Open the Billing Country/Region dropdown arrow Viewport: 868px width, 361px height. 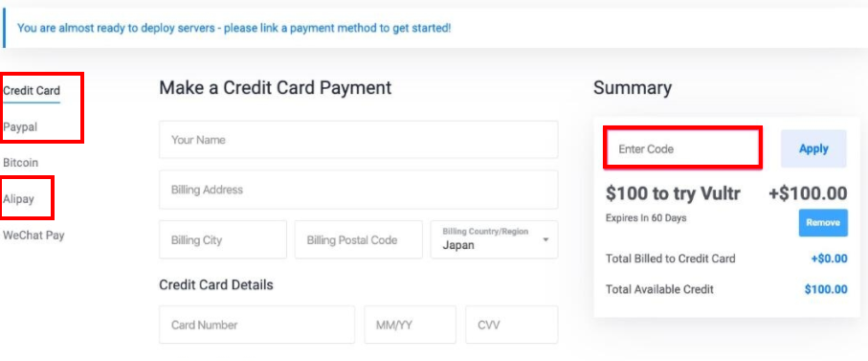(x=545, y=239)
